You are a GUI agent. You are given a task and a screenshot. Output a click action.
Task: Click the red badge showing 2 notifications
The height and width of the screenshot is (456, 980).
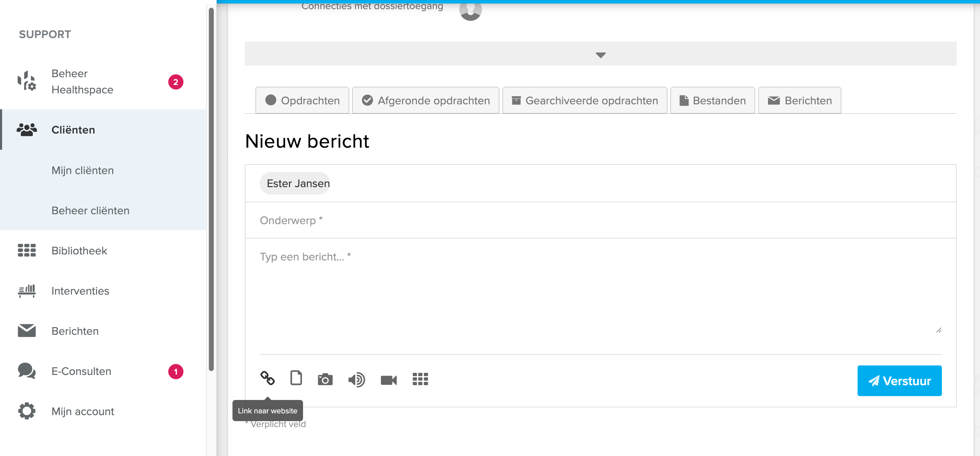(x=176, y=82)
